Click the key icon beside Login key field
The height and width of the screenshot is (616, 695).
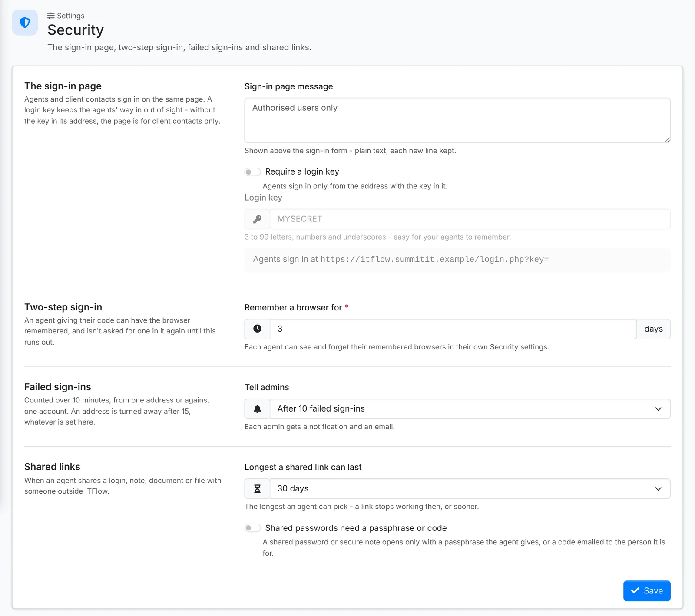(257, 219)
